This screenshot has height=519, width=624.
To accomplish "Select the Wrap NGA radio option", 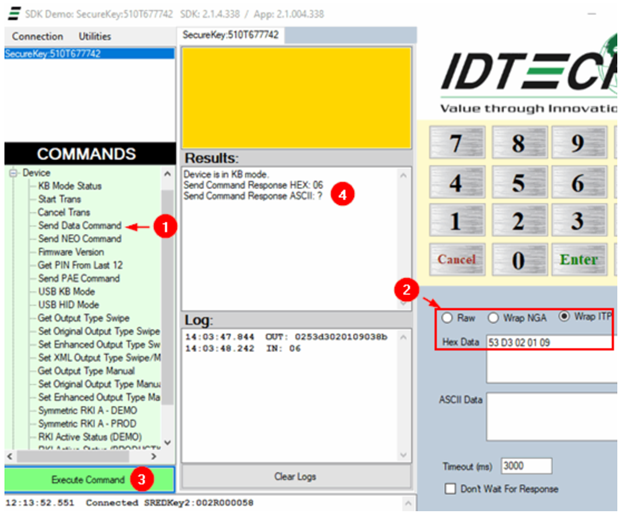I will point(494,317).
